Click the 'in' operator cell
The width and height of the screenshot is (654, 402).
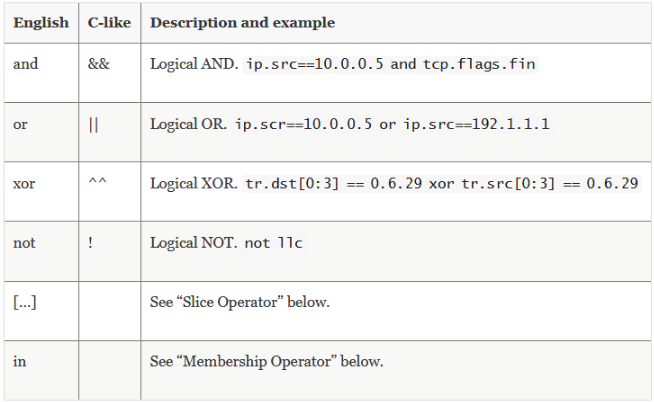[x=19, y=361]
